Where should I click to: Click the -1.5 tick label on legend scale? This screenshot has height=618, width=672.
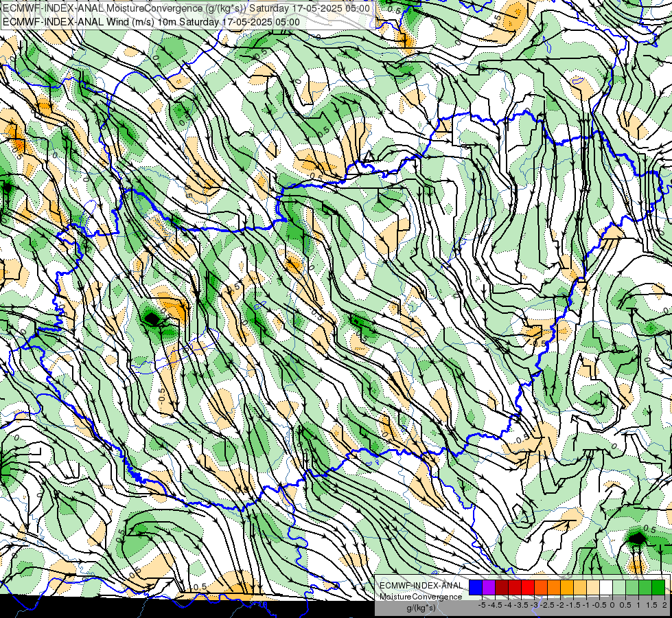click(x=573, y=605)
